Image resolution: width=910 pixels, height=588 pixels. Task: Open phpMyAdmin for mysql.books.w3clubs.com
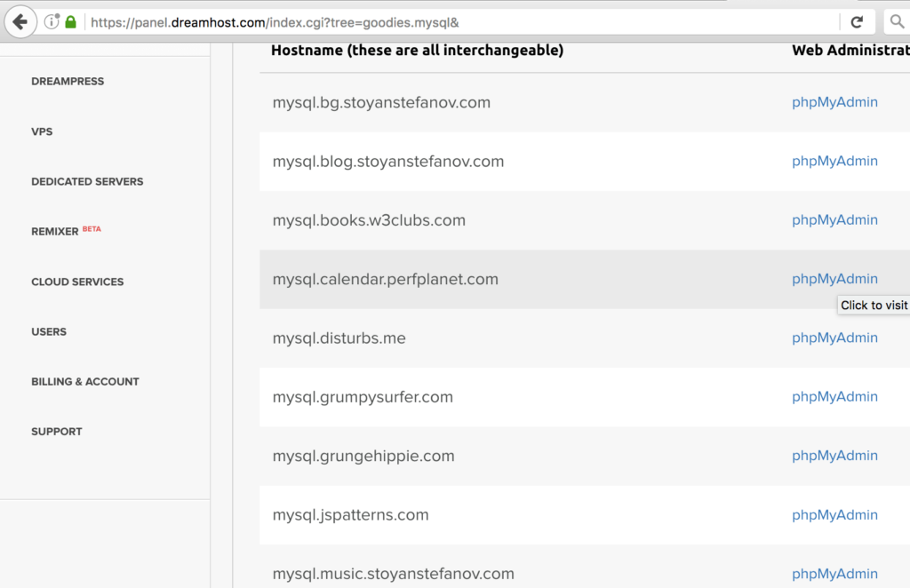834,219
